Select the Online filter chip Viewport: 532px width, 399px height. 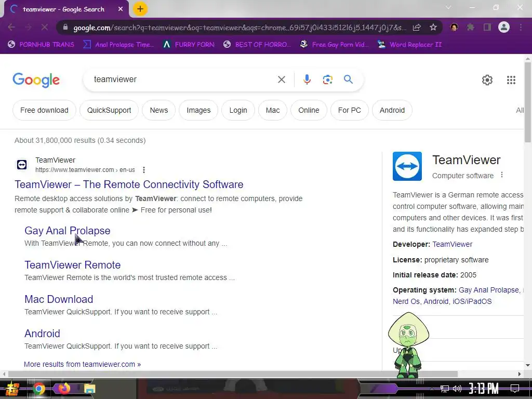pos(309,110)
